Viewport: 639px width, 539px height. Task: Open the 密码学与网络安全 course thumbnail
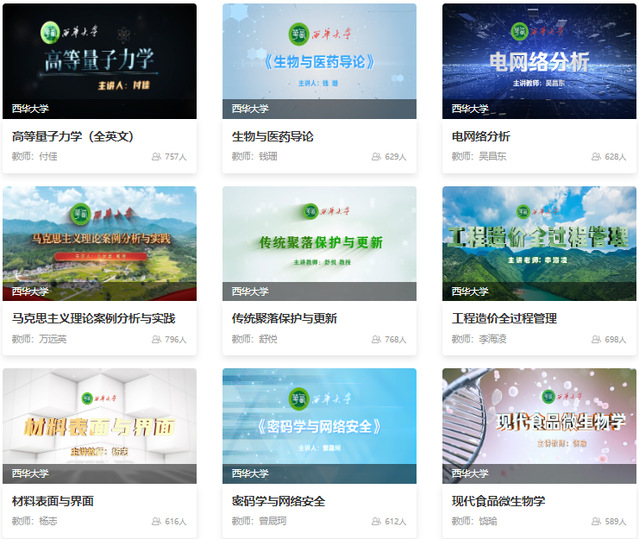tap(319, 425)
